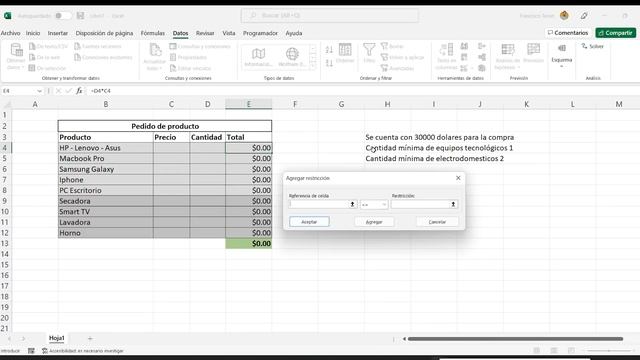Image resolution: width=640 pixels, height=360 pixels.
Task: Click the save icon in title bar
Action: pyautogui.click(x=80, y=16)
